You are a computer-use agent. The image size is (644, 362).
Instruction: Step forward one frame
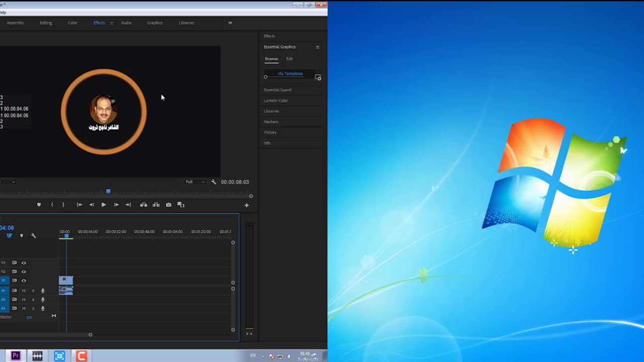[116, 205]
